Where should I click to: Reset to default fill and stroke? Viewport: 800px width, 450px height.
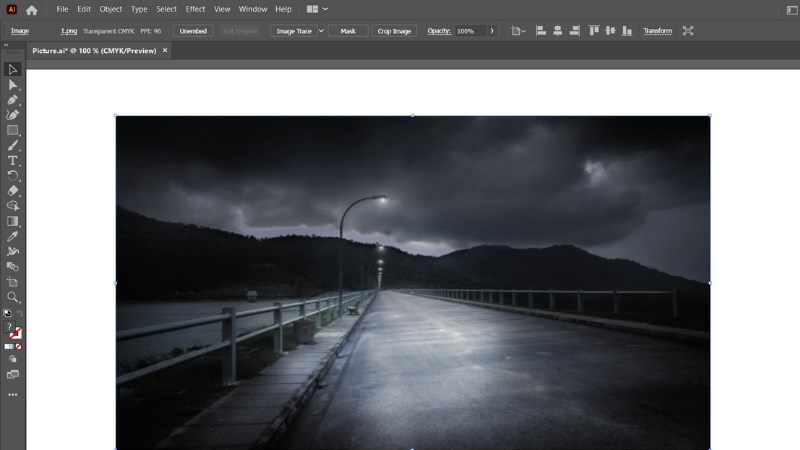pos(7,314)
